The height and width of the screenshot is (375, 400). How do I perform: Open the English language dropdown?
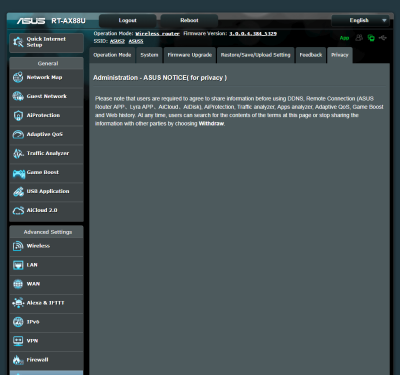[x=360, y=21]
